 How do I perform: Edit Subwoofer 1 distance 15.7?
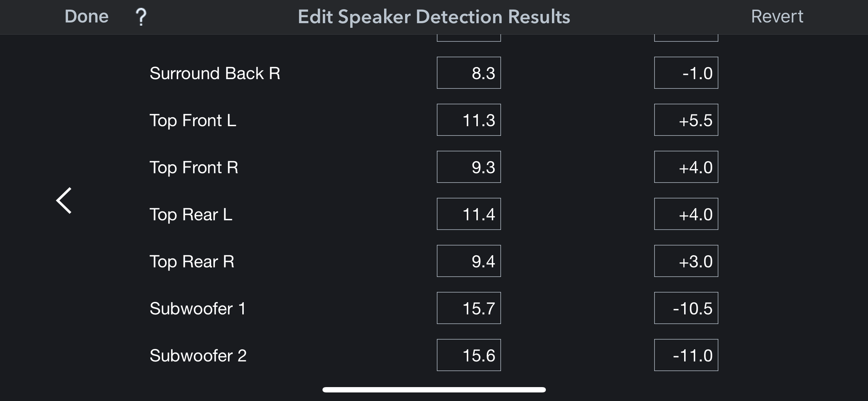point(469,308)
